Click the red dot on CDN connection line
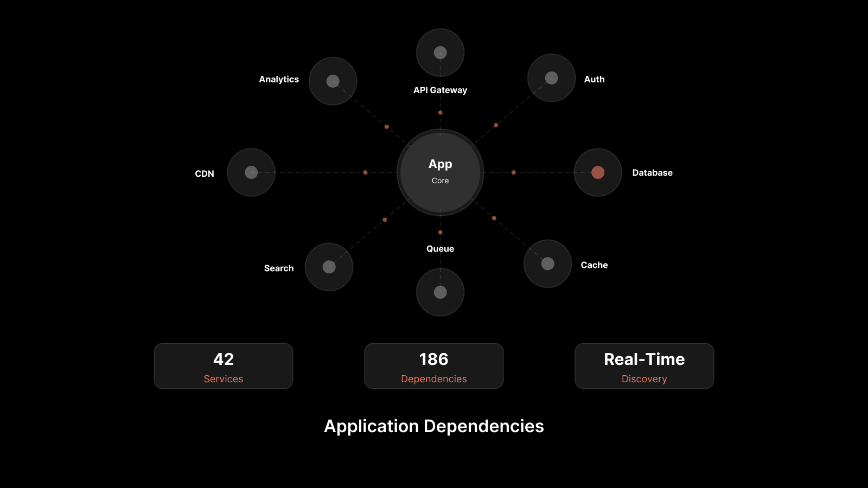This screenshot has width=868, height=488. (x=365, y=172)
